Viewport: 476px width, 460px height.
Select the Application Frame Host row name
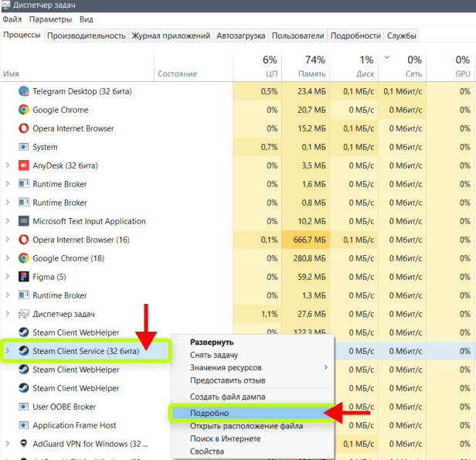pyautogui.click(x=74, y=425)
